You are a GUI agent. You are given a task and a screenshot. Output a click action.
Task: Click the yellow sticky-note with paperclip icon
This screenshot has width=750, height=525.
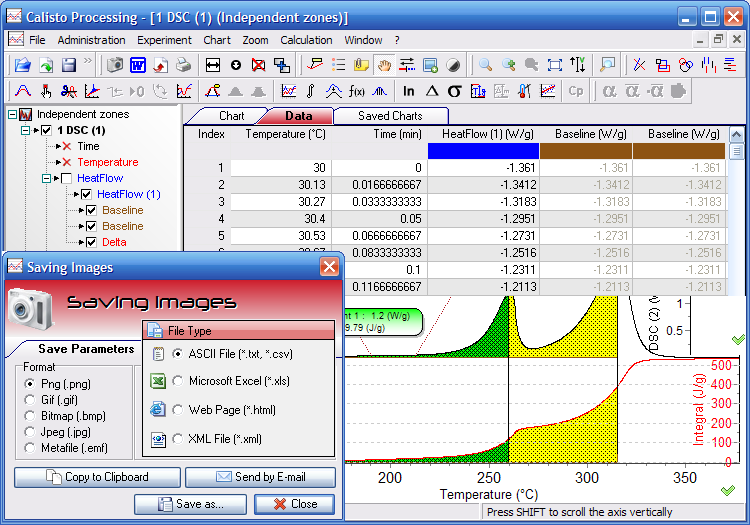[x=361, y=65]
